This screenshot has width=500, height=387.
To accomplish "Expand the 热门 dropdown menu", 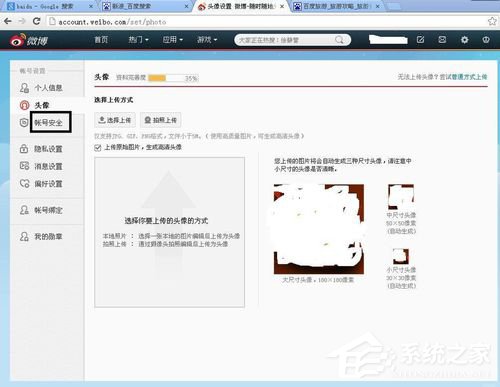I will coord(138,40).
